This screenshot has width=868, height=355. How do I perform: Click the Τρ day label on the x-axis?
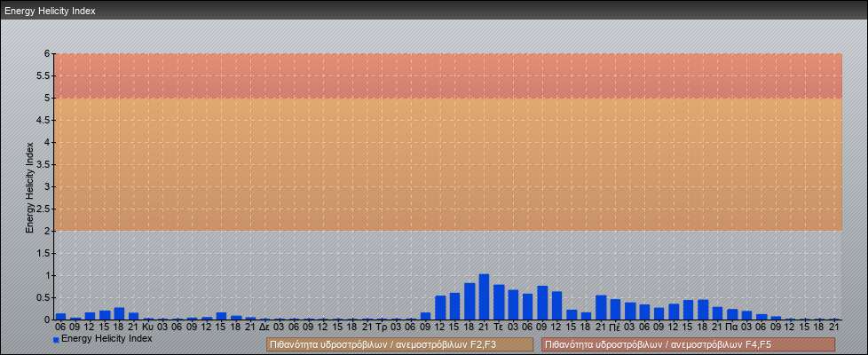[382, 327]
